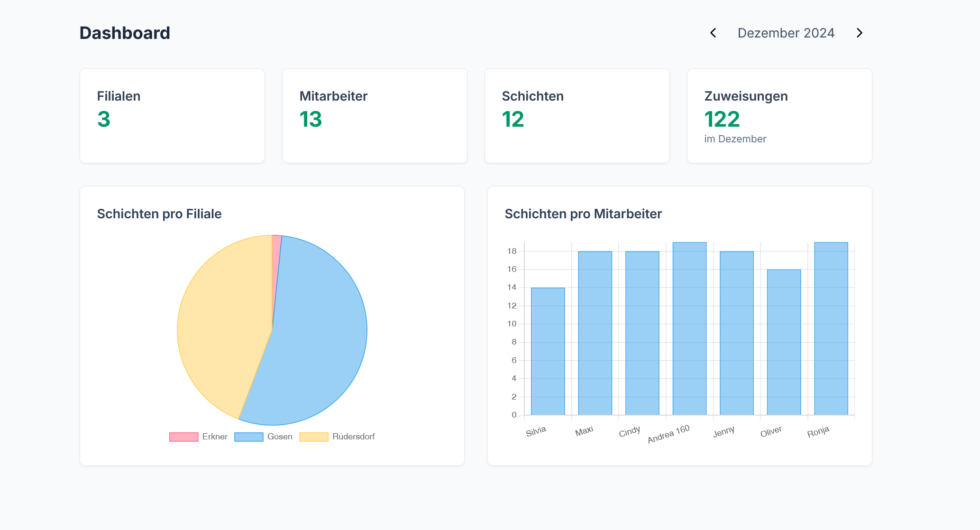Toggle Erkner legend swatch
This screenshot has height=530, width=980.
(x=184, y=437)
